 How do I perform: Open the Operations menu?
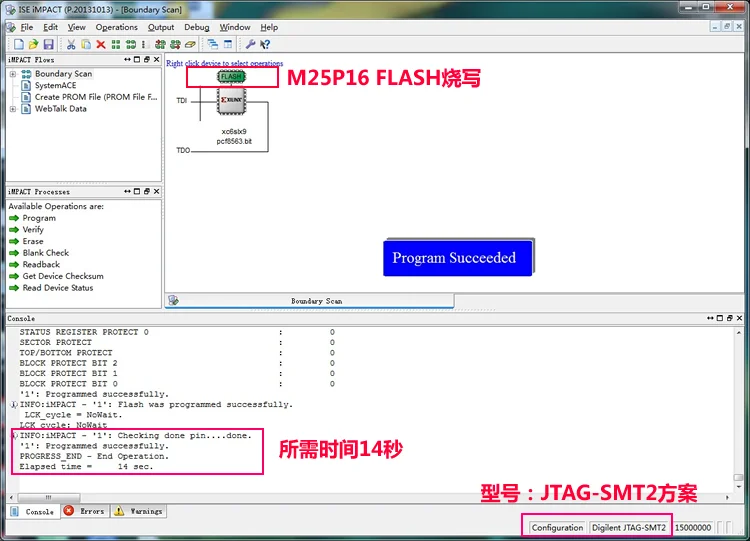pyautogui.click(x=116, y=27)
